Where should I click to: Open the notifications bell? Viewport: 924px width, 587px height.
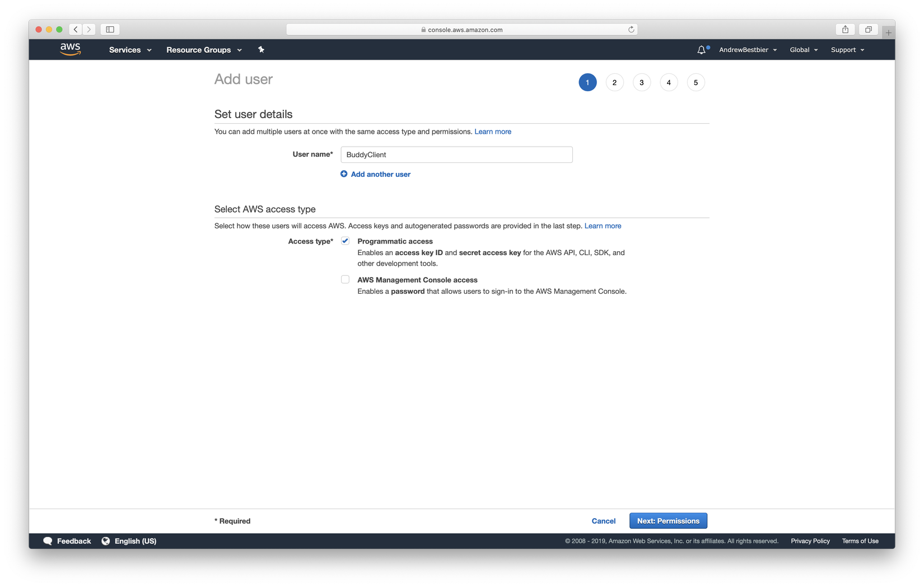(x=701, y=50)
